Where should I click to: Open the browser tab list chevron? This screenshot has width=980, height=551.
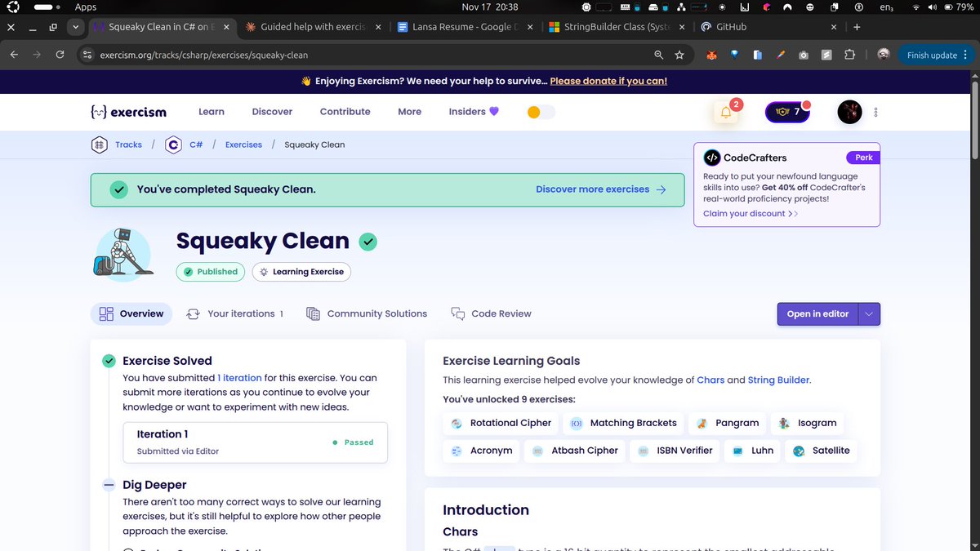75,27
